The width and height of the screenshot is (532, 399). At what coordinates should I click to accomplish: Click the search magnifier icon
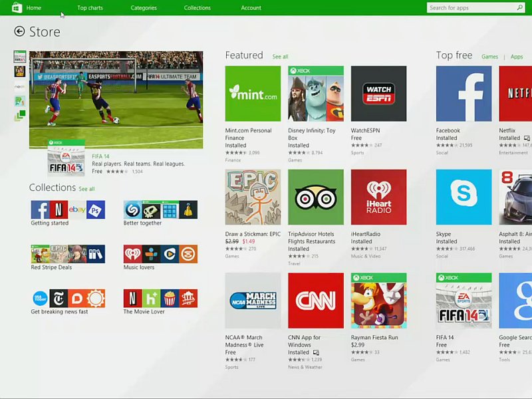pos(520,7)
